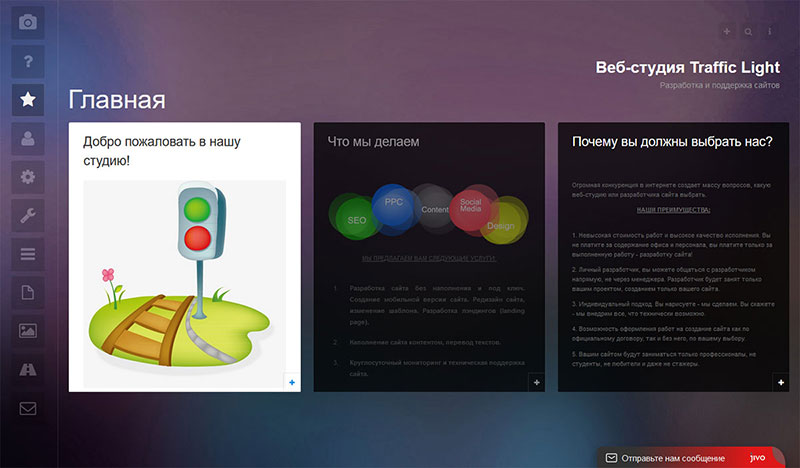
Task: Select the star icon in the sidebar
Action: point(28,100)
